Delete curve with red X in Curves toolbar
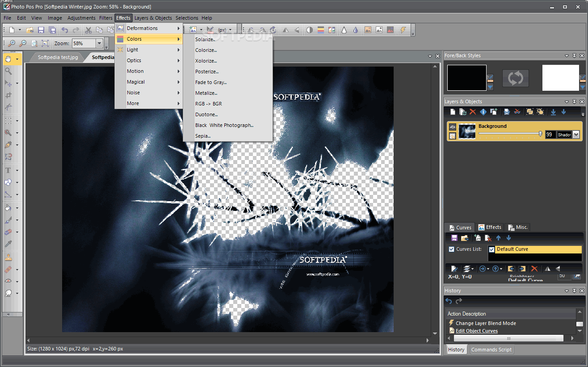588x367 pixels. click(488, 238)
